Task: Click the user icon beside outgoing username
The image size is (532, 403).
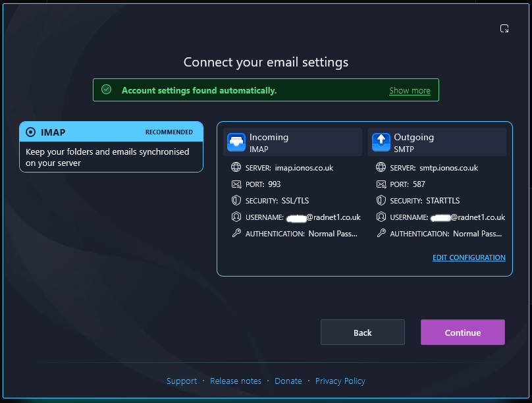Action: pos(381,217)
